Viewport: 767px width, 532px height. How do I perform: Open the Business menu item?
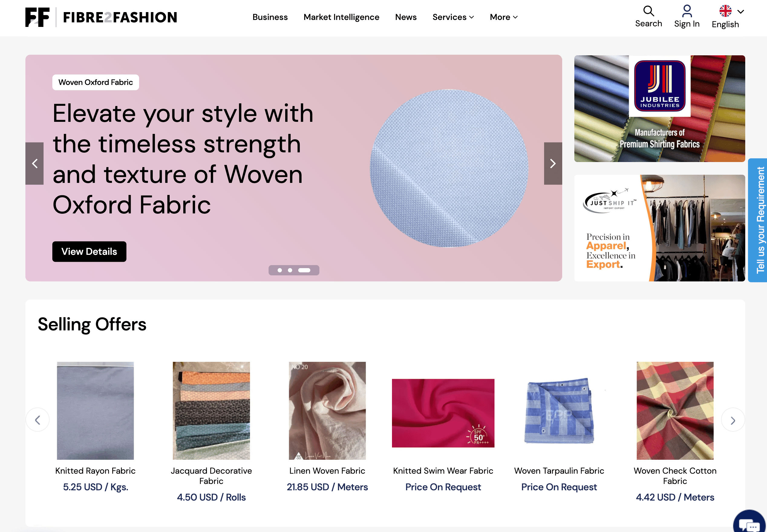[270, 17]
